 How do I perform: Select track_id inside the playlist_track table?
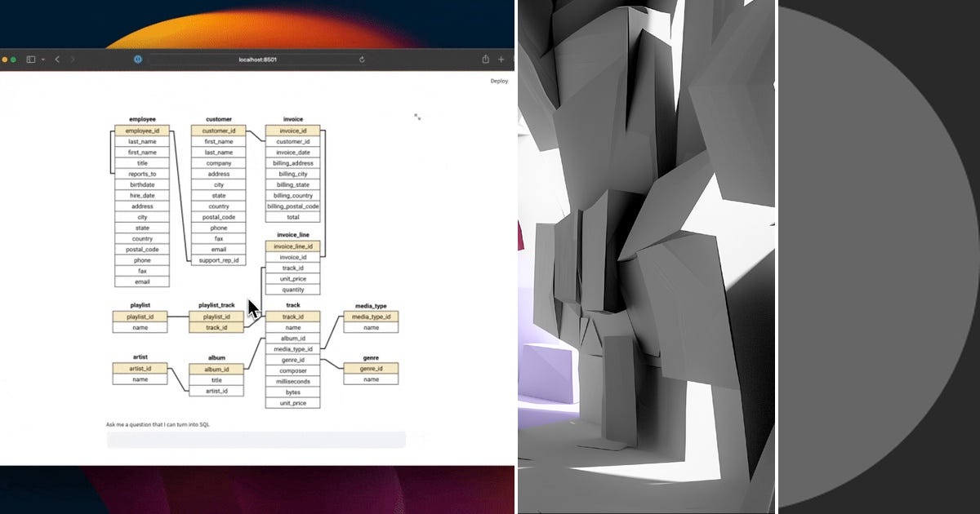(216, 327)
